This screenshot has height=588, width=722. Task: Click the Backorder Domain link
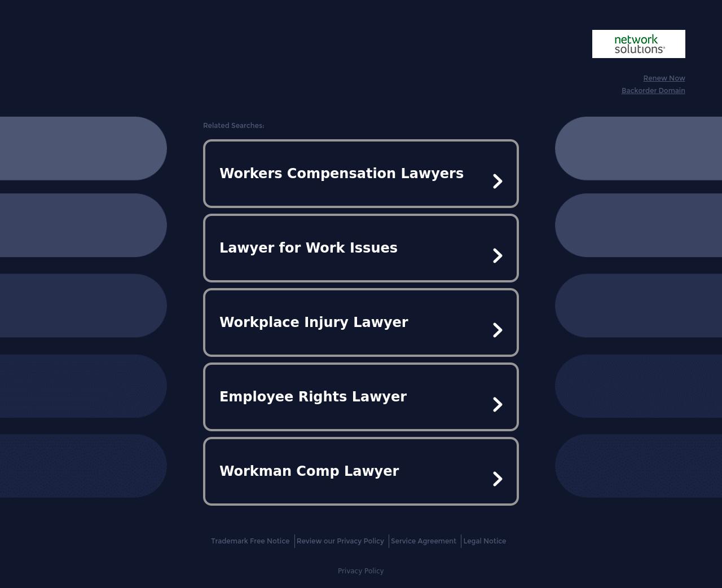point(653,90)
